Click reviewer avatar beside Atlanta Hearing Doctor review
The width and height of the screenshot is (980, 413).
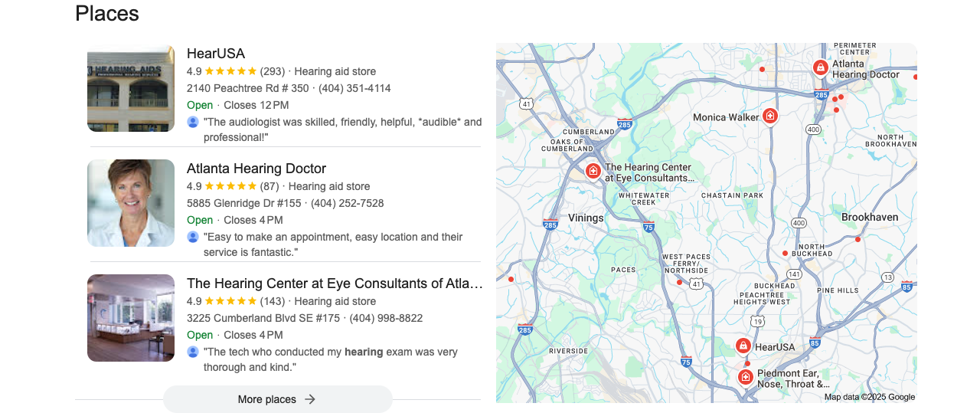coord(193,237)
